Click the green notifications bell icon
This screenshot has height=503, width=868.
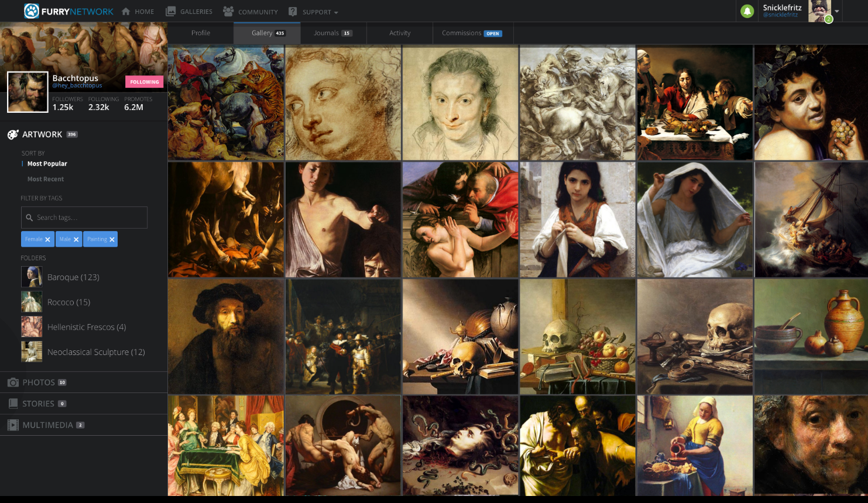coord(747,11)
